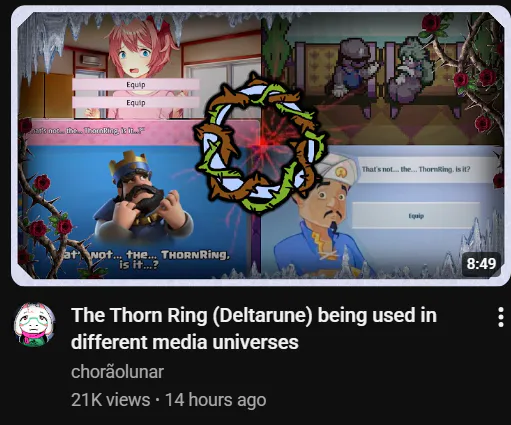Visit the chorãolunar channel name link

tap(117, 371)
